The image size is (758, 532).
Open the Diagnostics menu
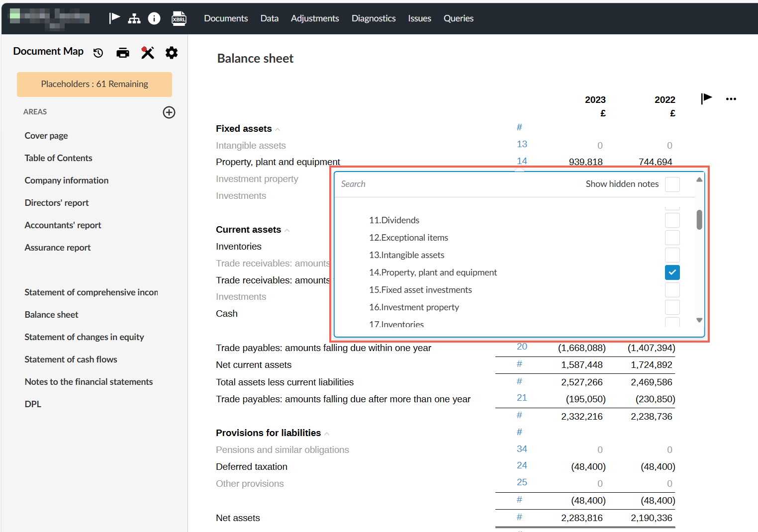click(374, 18)
